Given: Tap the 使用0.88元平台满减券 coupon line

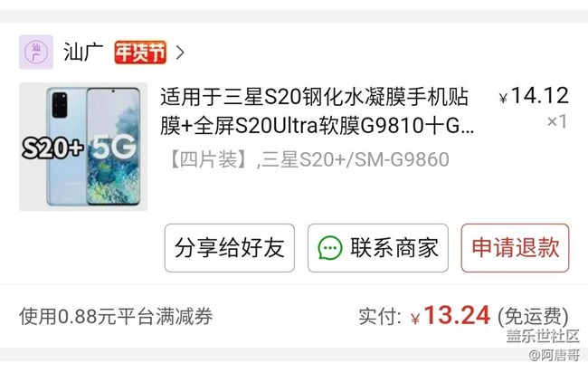Looking at the screenshot, I should pyautogui.click(x=117, y=316).
